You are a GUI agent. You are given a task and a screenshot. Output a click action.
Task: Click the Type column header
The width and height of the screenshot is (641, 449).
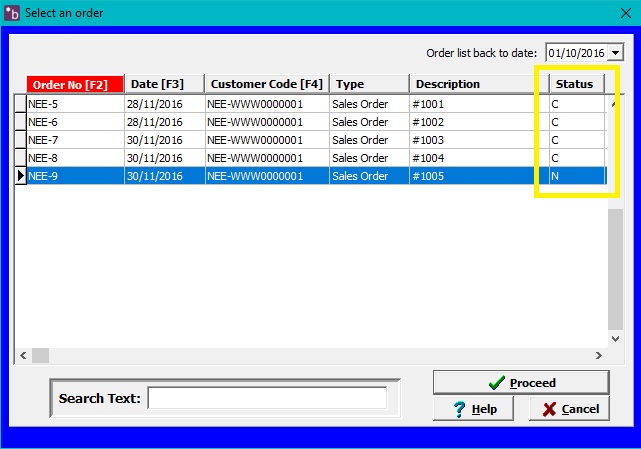(370, 84)
